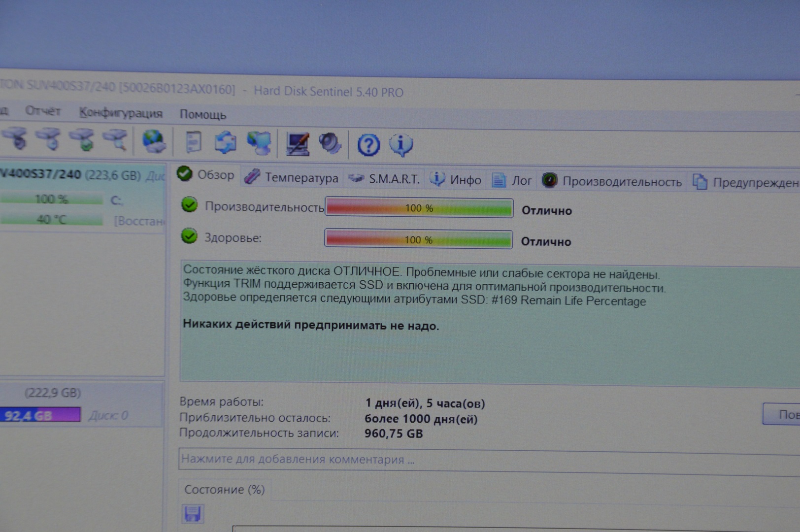Open the Конфигурация menu
The image size is (800, 532).
(x=121, y=113)
